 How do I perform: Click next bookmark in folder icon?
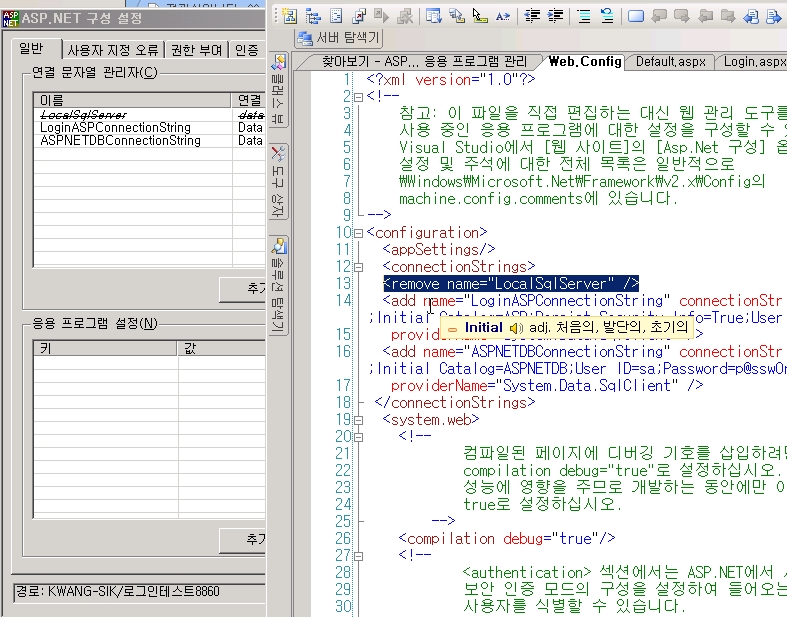pos(728,16)
